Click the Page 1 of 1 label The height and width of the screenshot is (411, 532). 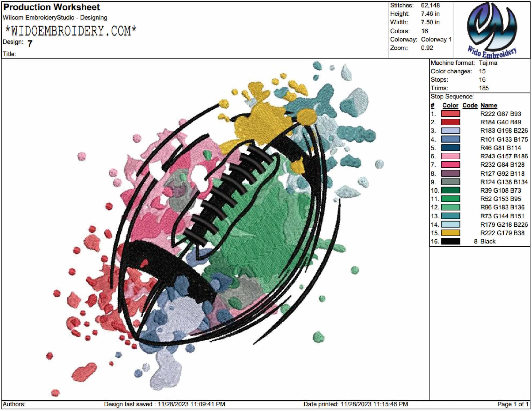pos(512,404)
